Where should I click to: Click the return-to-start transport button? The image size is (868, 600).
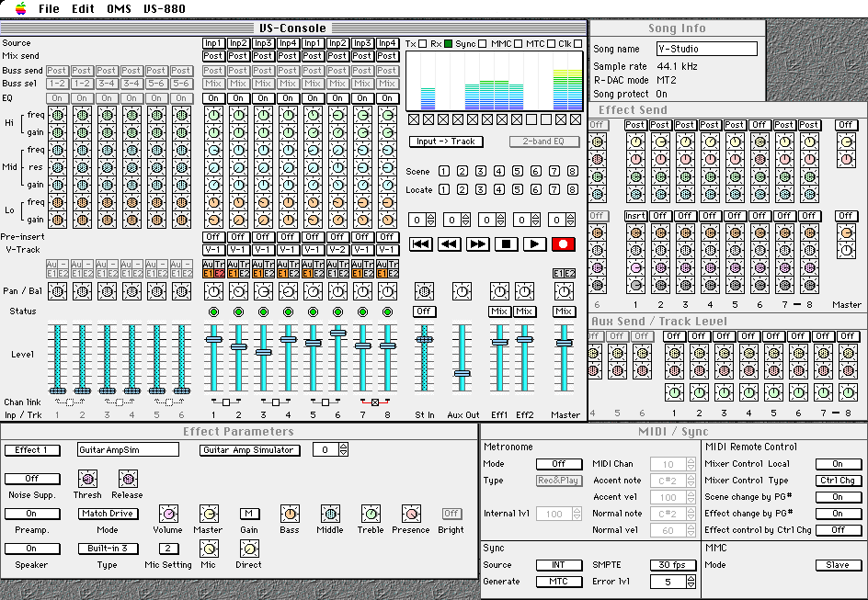click(x=420, y=243)
